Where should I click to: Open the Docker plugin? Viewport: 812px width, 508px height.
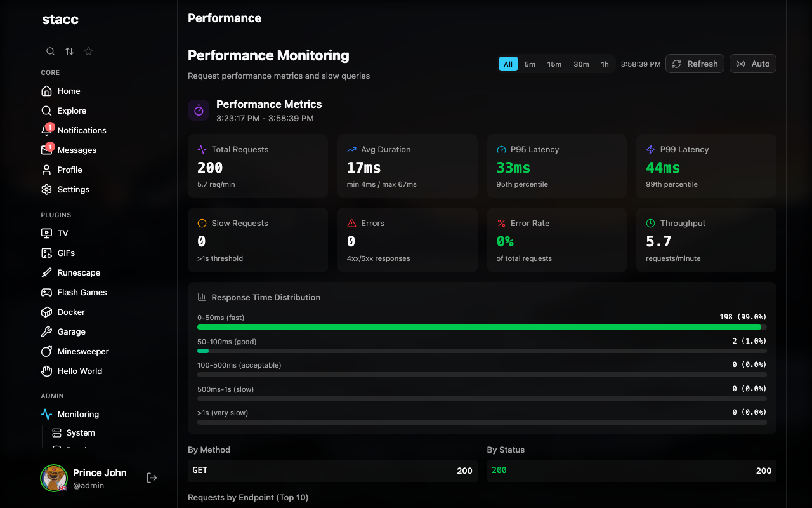(x=70, y=312)
